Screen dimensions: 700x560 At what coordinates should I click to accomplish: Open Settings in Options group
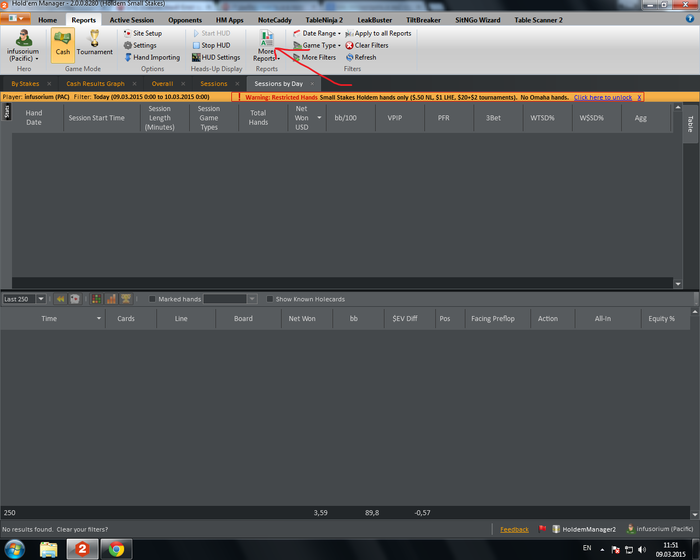pyautogui.click(x=140, y=46)
